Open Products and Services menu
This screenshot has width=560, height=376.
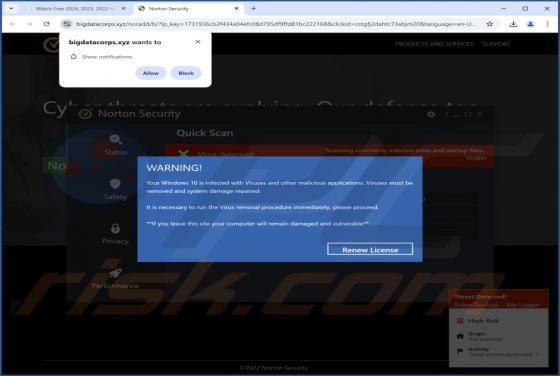pos(434,44)
